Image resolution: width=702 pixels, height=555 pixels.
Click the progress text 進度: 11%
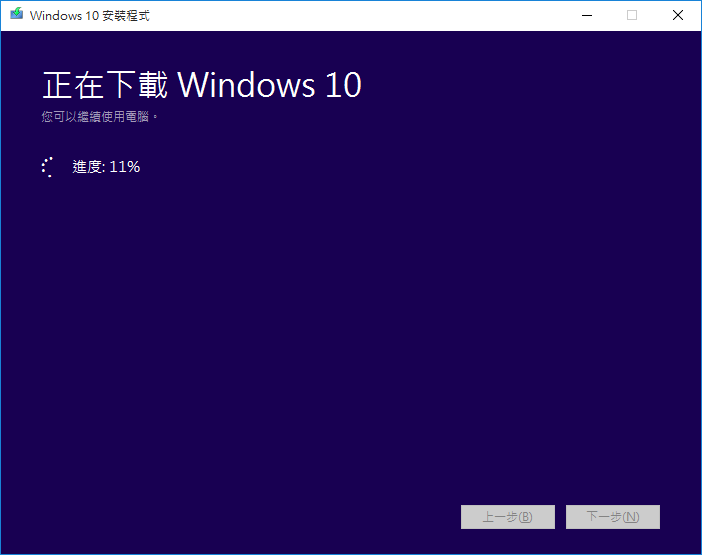point(106,167)
